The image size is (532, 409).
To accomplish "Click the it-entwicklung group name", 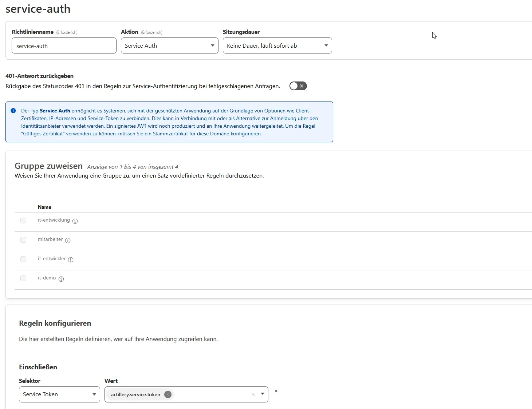I will pyautogui.click(x=54, y=220).
